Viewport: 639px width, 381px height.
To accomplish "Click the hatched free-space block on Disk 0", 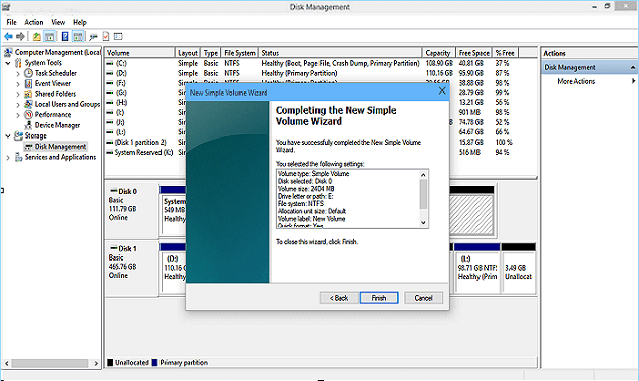I will pos(472,215).
